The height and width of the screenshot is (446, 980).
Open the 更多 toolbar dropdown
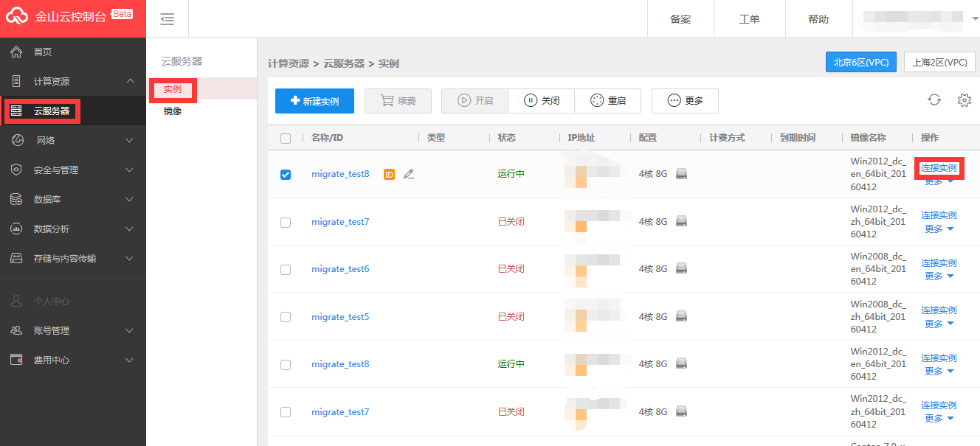(685, 100)
